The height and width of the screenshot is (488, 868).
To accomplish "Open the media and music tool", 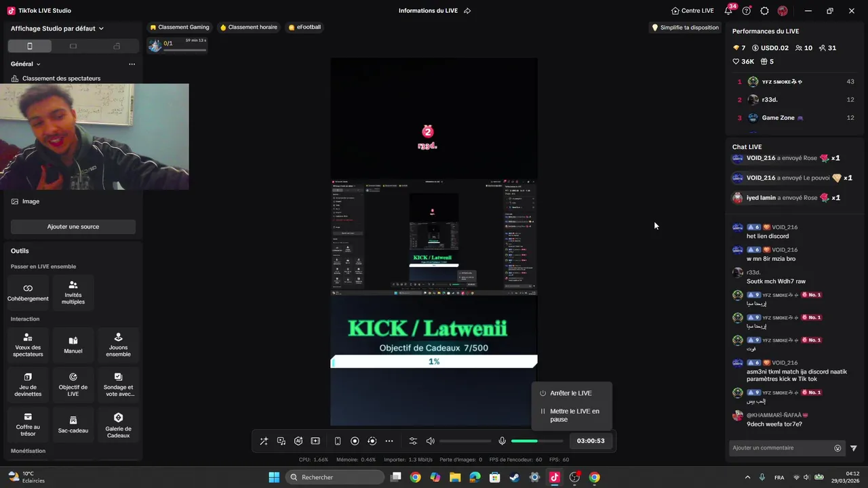I will point(281,441).
